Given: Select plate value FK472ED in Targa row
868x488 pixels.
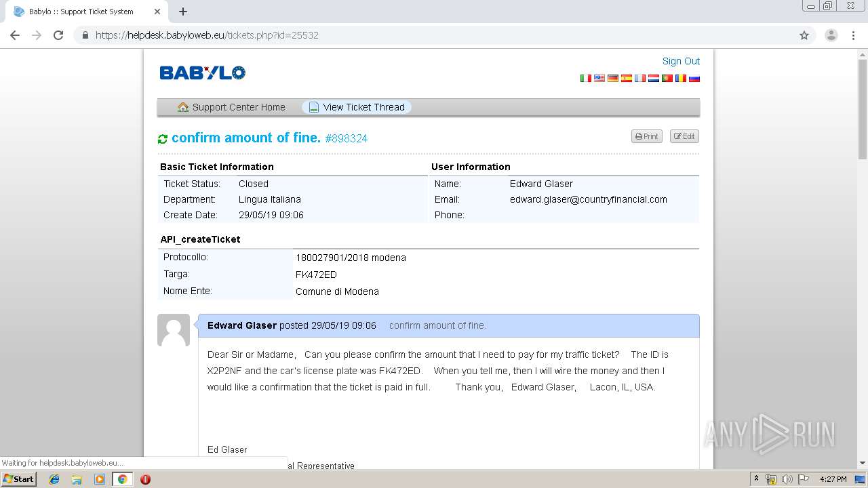Looking at the screenshot, I should pos(316,274).
